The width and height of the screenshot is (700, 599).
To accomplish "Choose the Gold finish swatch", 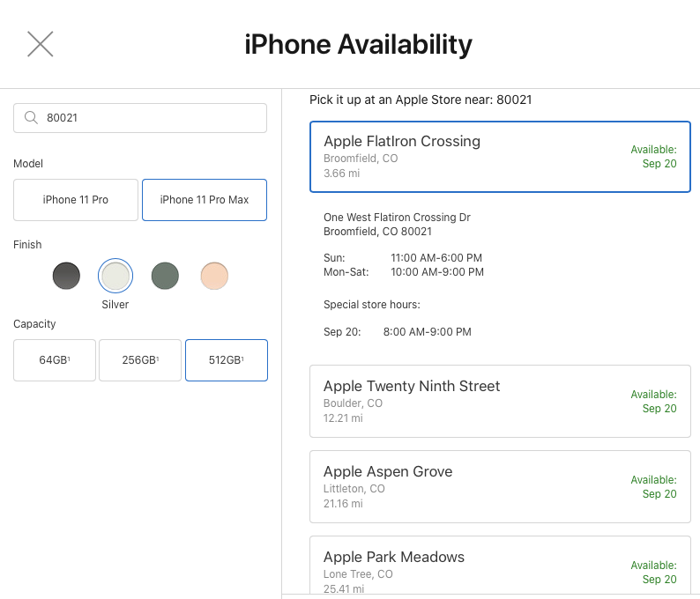I will (x=214, y=276).
